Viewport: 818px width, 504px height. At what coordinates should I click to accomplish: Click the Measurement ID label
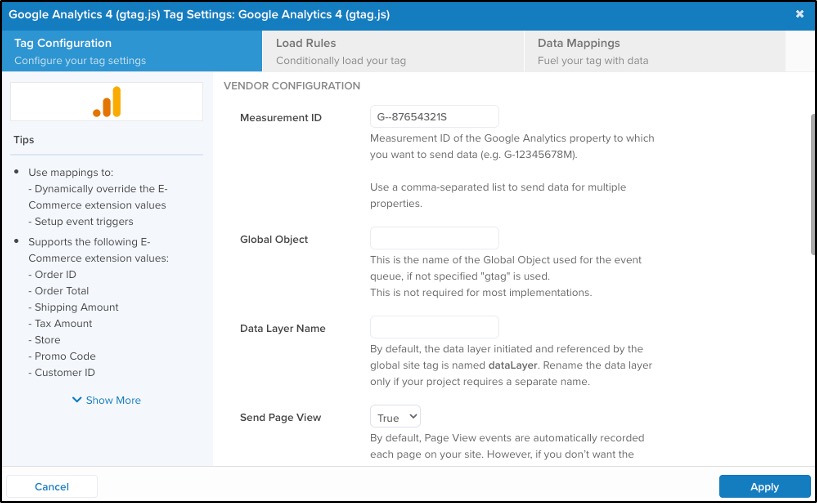pyautogui.click(x=281, y=118)
